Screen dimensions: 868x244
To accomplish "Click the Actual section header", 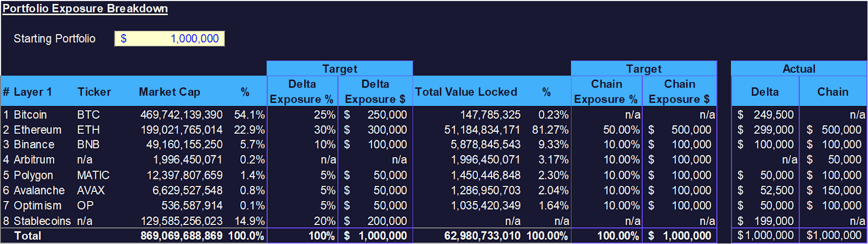I will click(799, 68).
